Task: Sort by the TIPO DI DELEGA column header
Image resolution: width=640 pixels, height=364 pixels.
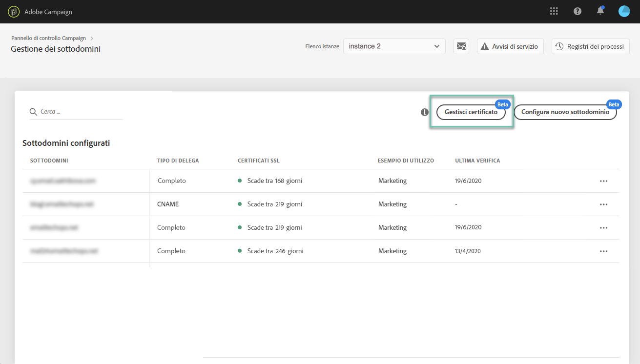Action: click(178, 161)
